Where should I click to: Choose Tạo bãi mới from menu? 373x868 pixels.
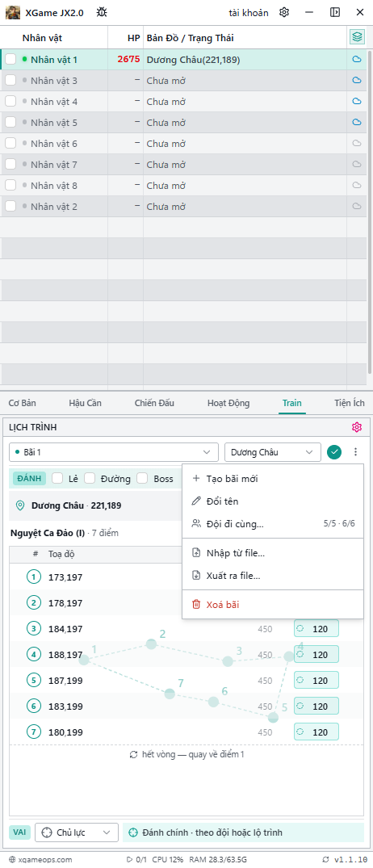pos(273,479)
